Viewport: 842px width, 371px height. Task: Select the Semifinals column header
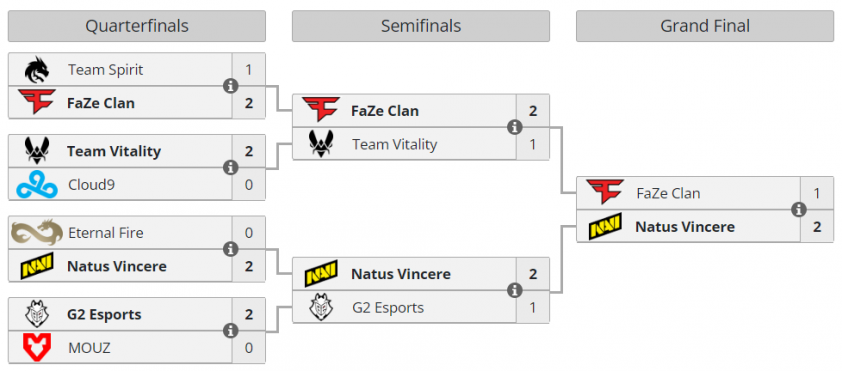(x=421, y=26)
